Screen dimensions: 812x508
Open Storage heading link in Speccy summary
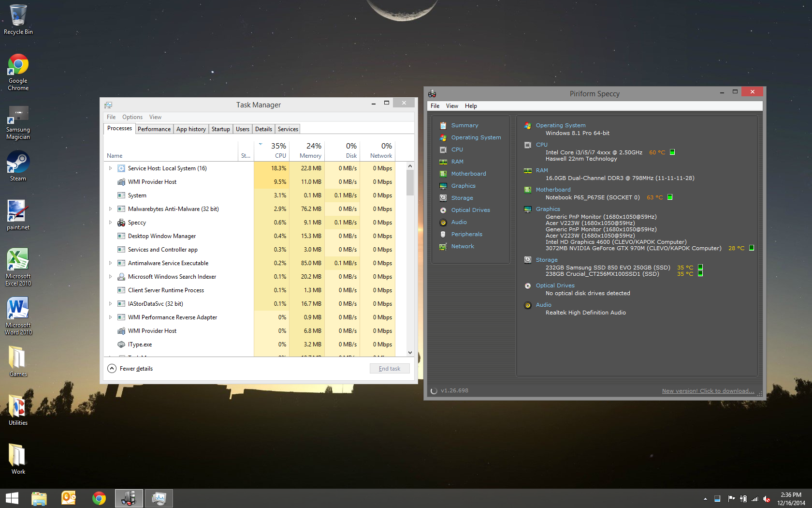547,260
